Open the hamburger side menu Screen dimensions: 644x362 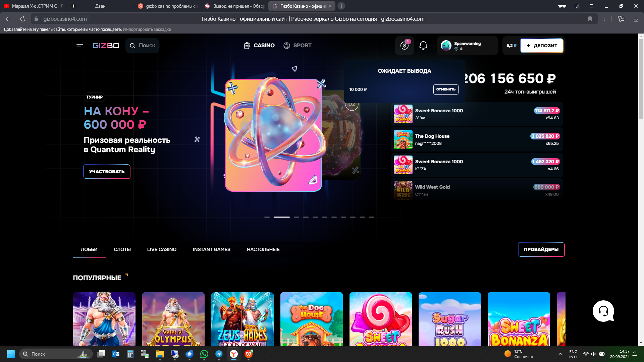tap(79, 46)
